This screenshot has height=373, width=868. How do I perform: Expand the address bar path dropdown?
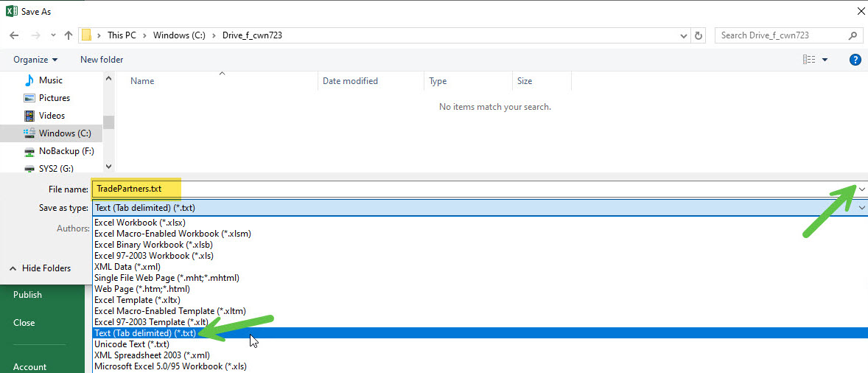click(x=682, y=35)
